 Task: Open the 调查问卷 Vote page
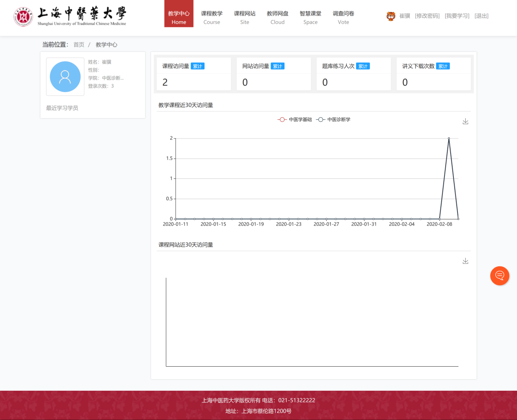tap(343, 18)
